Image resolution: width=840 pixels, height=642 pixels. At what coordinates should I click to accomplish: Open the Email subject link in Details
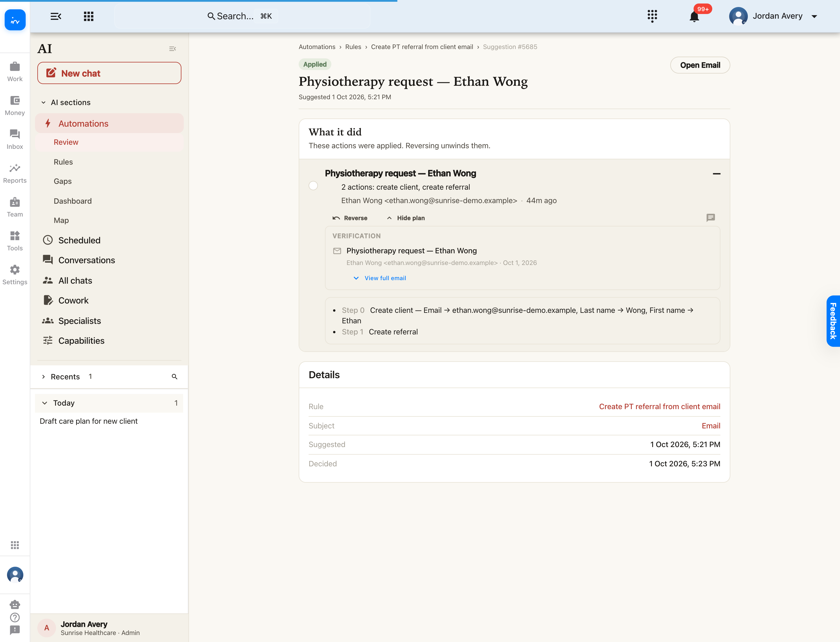tap(711, 426)
